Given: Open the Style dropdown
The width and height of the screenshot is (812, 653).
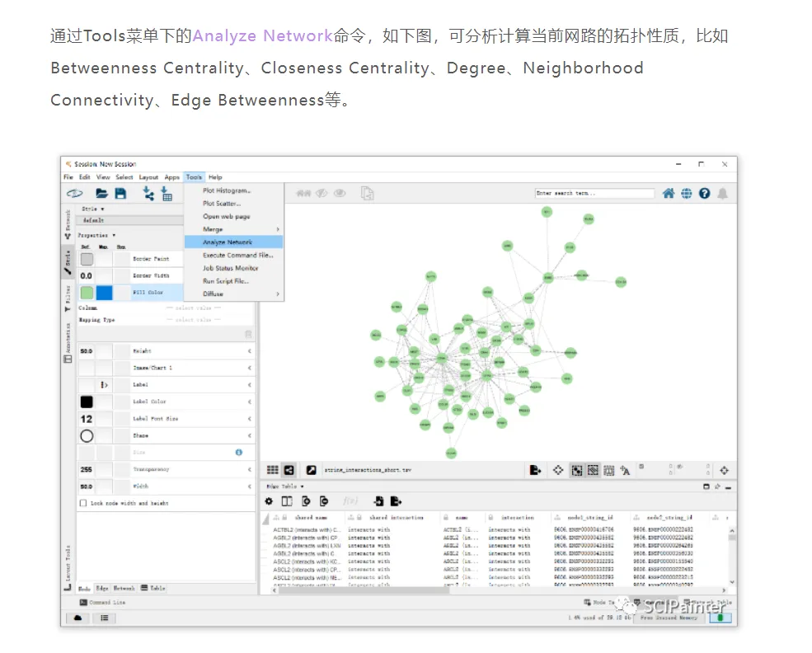Looking at the screenshot, I should [x=93, y=209].
